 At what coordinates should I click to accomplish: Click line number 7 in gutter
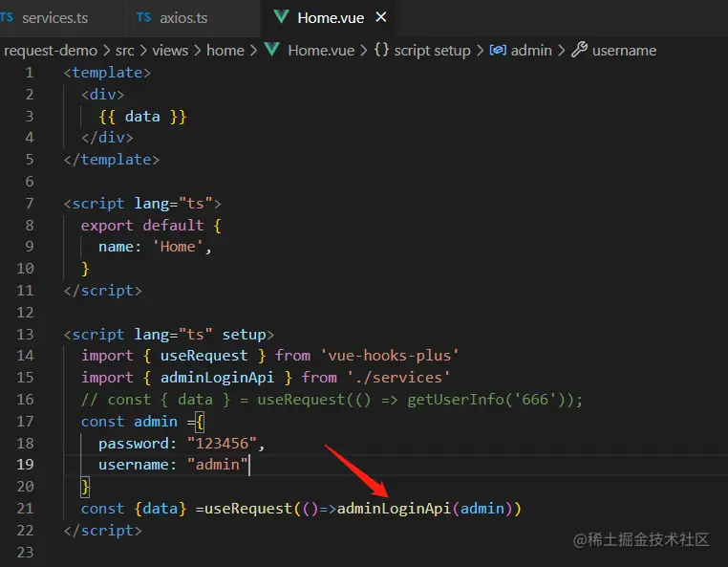pyautogui.click(x=30, y=204)
